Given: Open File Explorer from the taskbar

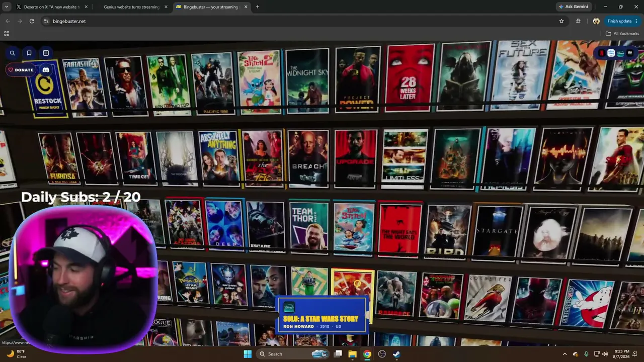Looking at the screenshot, I should pyautogui.click(x=352, y=354).
